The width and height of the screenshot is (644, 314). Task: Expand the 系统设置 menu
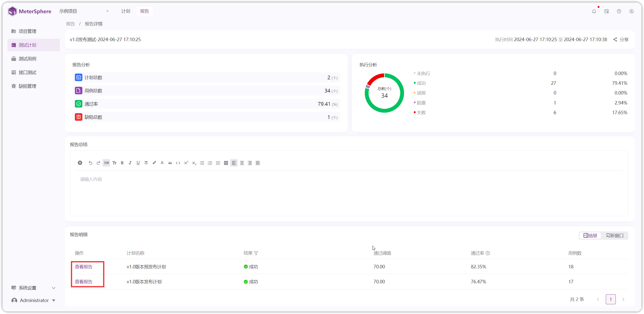pos(33,288)
